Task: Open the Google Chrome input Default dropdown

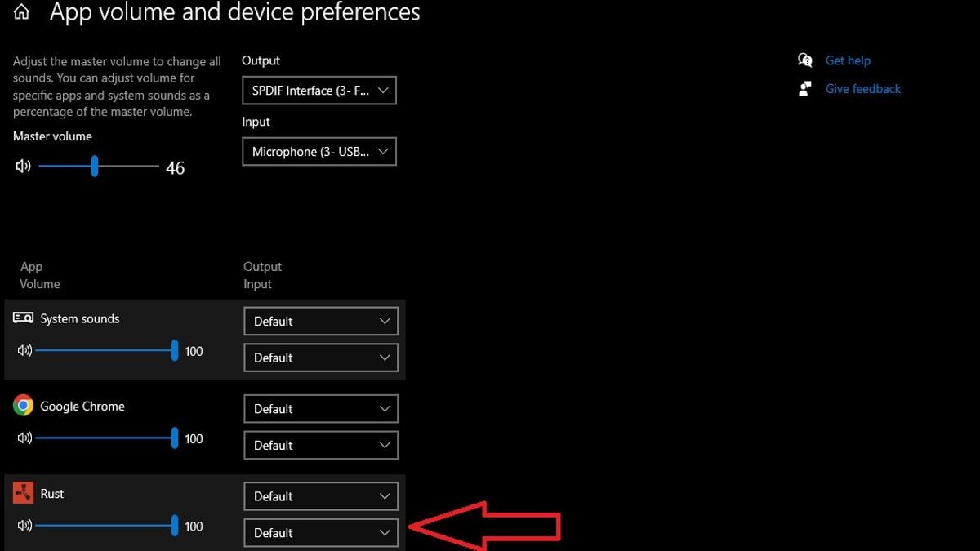Action: coord(320,445)
